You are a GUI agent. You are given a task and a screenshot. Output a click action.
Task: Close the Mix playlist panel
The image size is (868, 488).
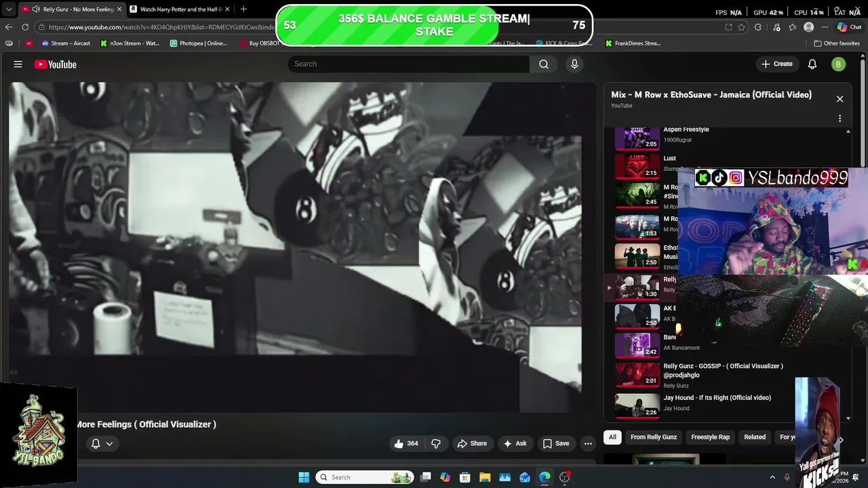[x=840, y=99]
